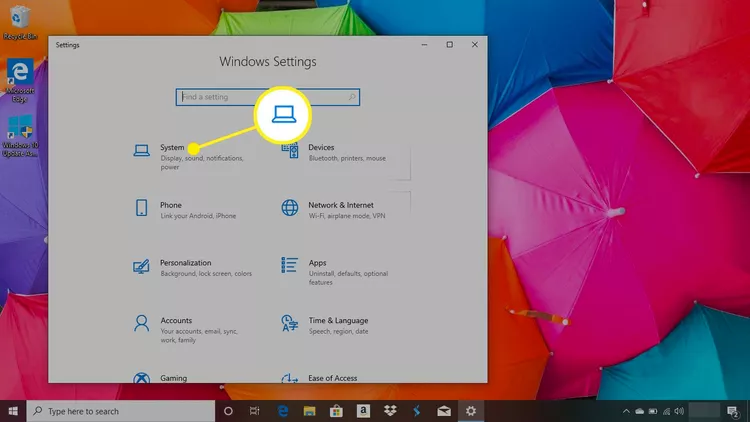Open the Gaming Xbox icon
750x422 pixels.
pos(141,378)
